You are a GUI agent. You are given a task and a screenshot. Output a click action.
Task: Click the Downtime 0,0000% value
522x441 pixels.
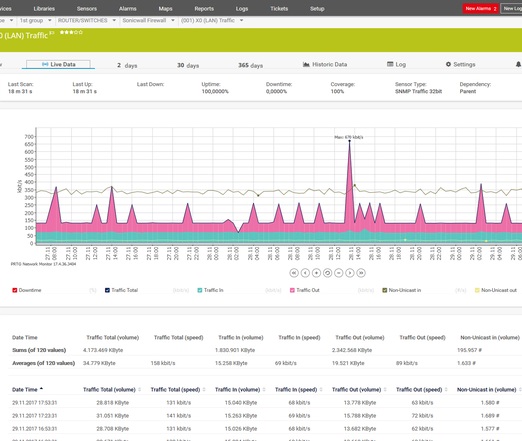(276, 91)
